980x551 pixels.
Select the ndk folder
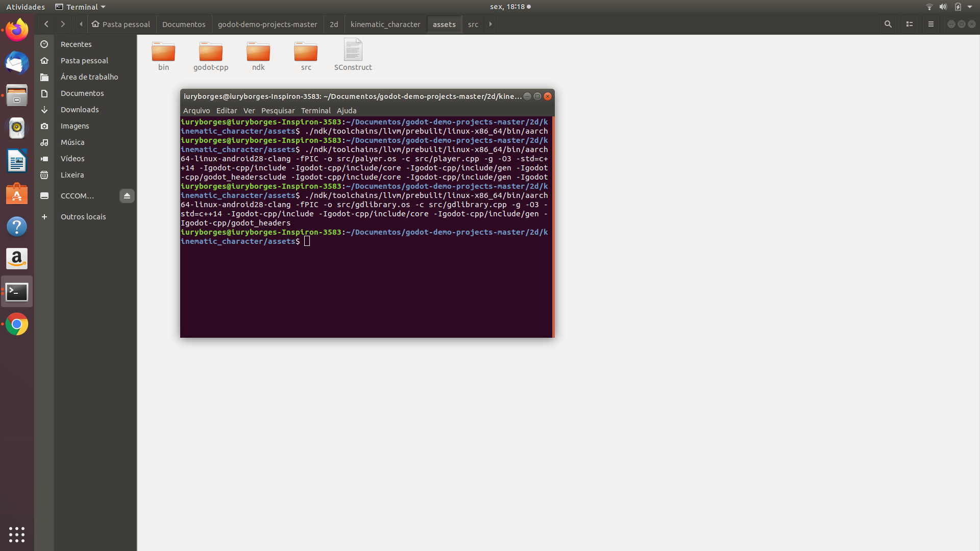pyautogui.click(x=258, y=56)
